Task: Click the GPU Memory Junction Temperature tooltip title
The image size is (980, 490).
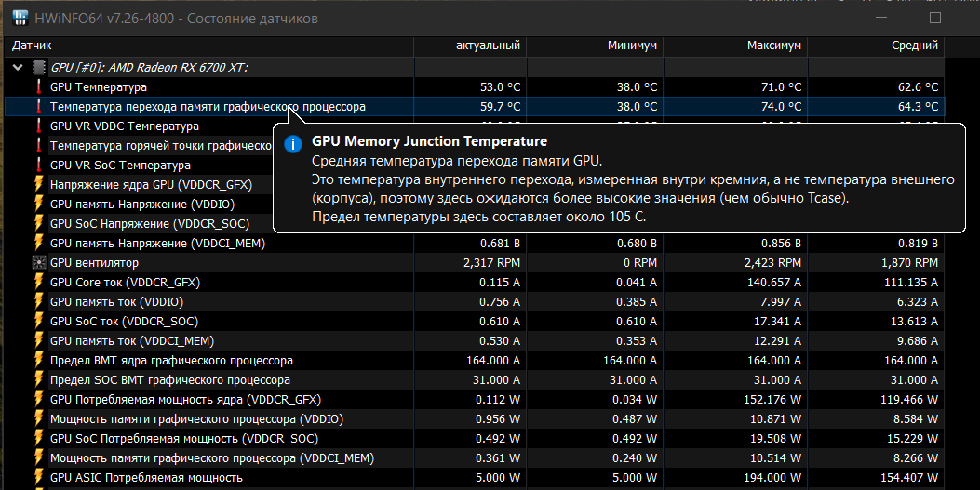Action: point(429,141)
